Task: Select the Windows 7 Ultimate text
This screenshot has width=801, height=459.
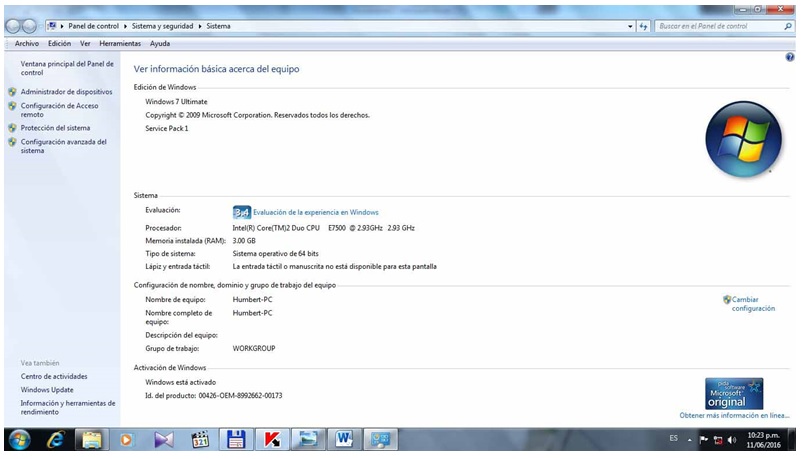Action: [176, 102]
